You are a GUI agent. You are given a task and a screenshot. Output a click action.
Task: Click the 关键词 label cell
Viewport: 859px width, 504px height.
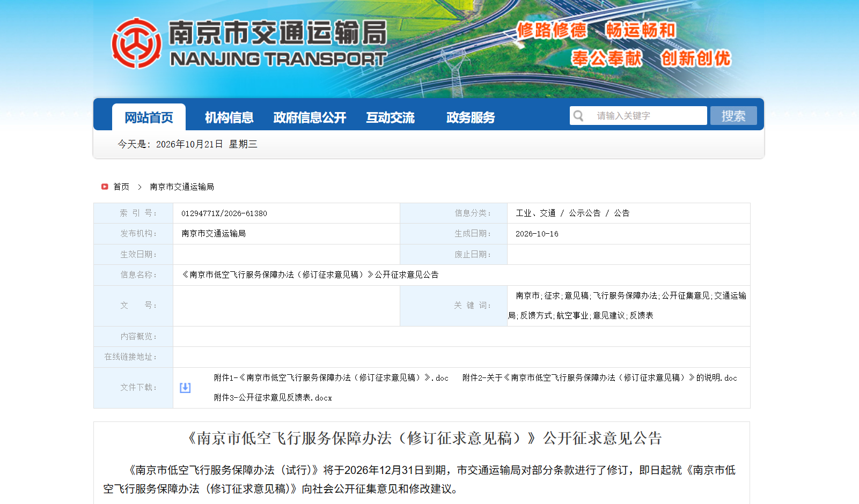454,306
